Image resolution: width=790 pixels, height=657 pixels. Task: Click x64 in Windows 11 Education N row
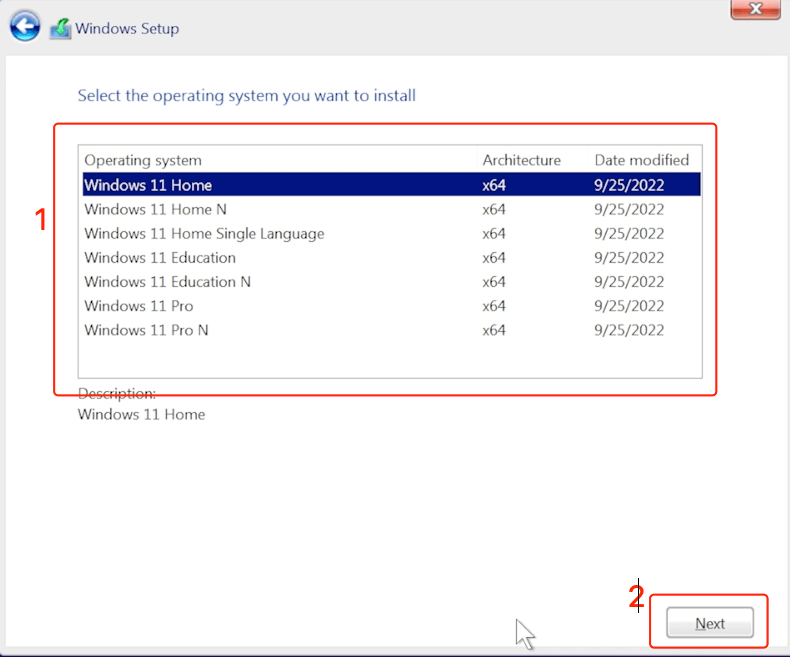[494, 282]
